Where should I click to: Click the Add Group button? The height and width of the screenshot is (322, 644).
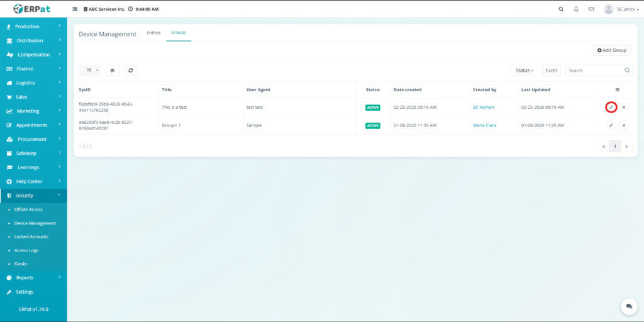click(x=611, y=50)
